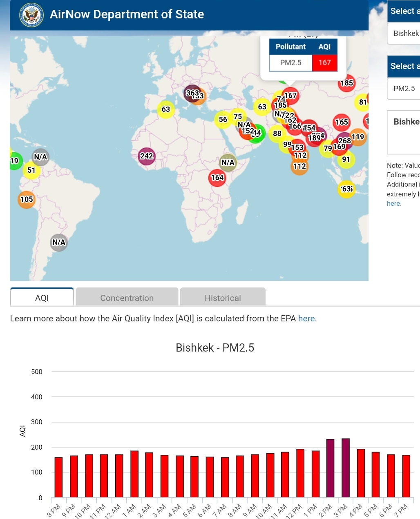Click the purple 3 PM bar in chart
420x519 pixels.
(x=346, y=468)
